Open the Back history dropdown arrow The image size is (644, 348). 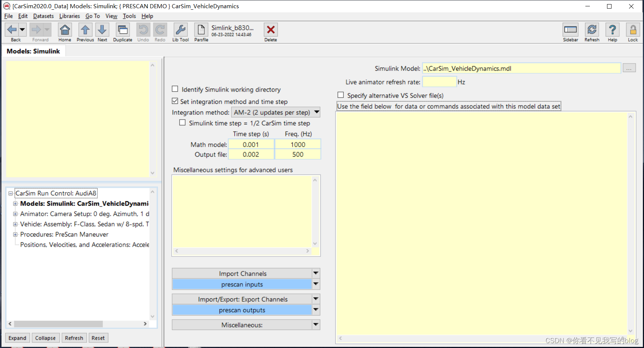pyautogui.click(x=22, y=30)
